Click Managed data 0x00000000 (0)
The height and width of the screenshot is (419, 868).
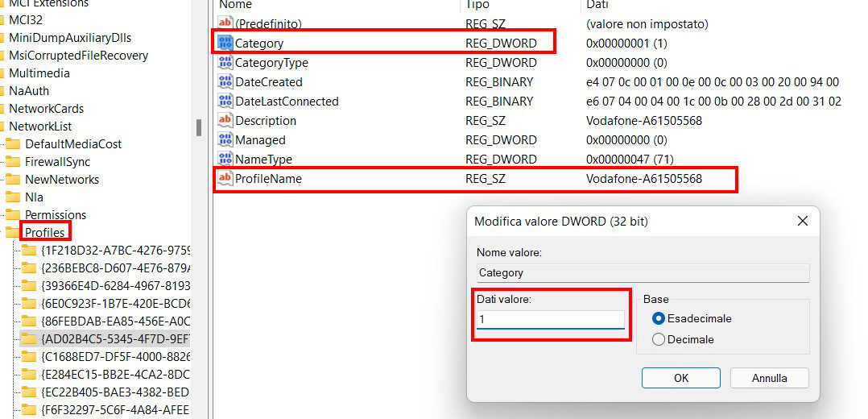click(x=626, y=139)
